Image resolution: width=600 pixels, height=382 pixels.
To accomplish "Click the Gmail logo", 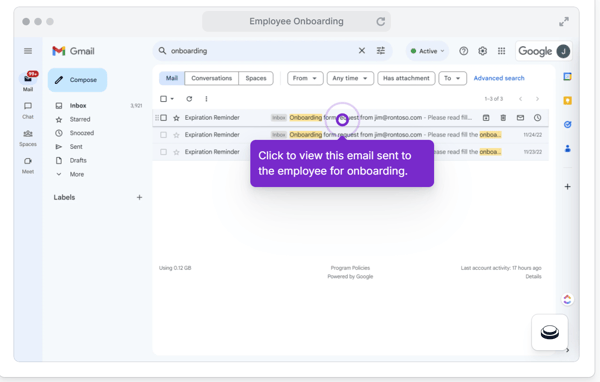I will (73, 51).
